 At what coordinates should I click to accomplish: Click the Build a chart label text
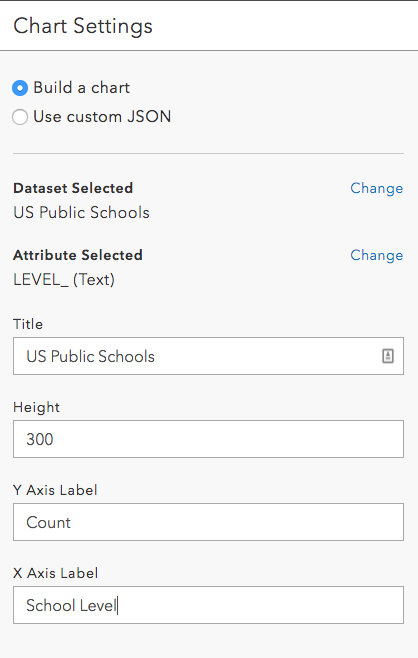click(81, 88)
